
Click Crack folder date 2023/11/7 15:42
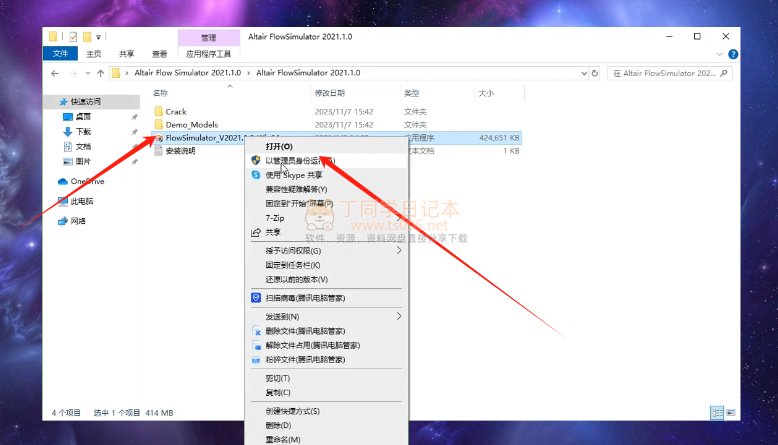(344, 112)
